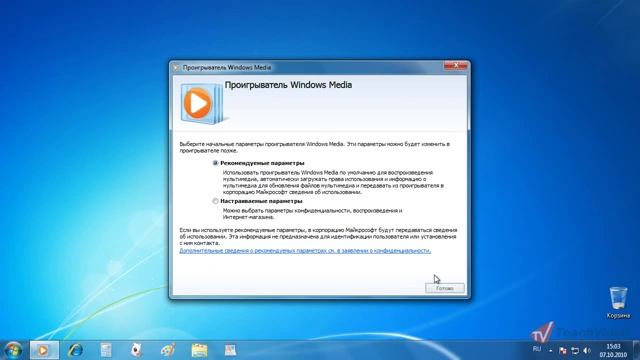640x360 pixels.
Task: Click the small icon in the dialog title bar
Action: pyautogui.click(x=176, y=67)
